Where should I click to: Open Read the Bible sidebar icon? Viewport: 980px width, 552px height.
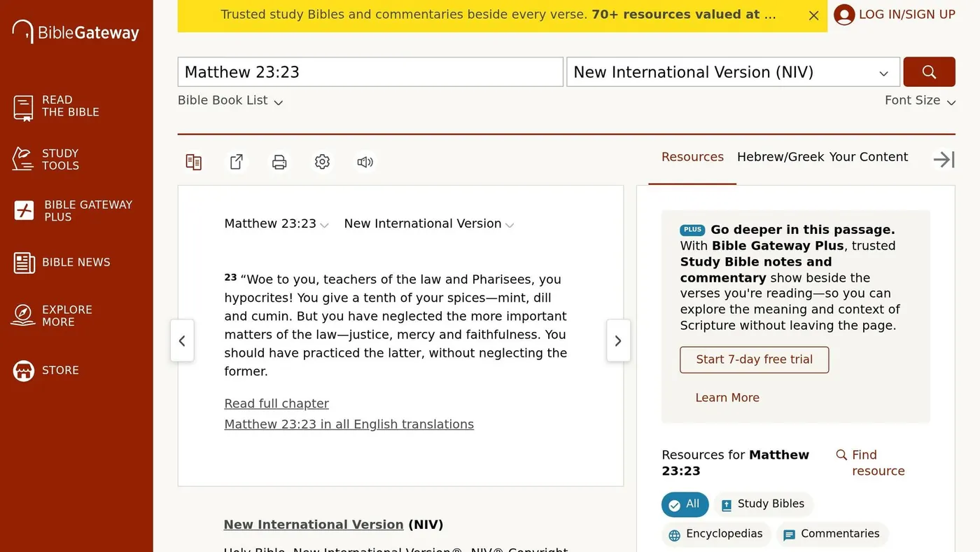pyautogui.click(x=23, y=107)
